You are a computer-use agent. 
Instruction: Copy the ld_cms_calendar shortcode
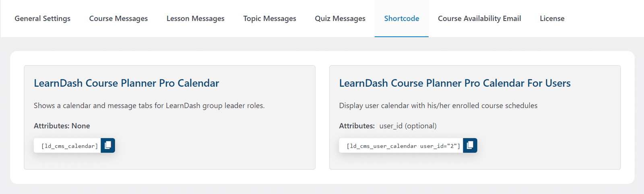108,145
